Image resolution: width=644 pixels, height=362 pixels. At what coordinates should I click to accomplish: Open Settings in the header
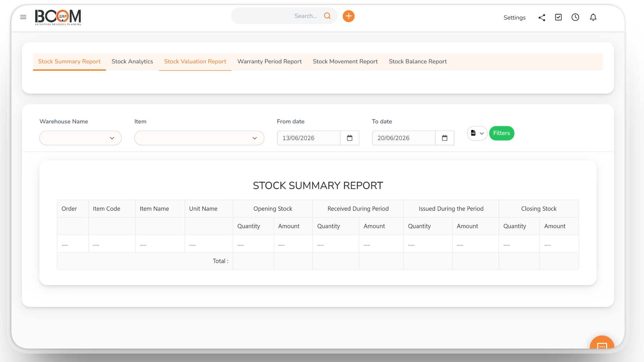[515, 17]
